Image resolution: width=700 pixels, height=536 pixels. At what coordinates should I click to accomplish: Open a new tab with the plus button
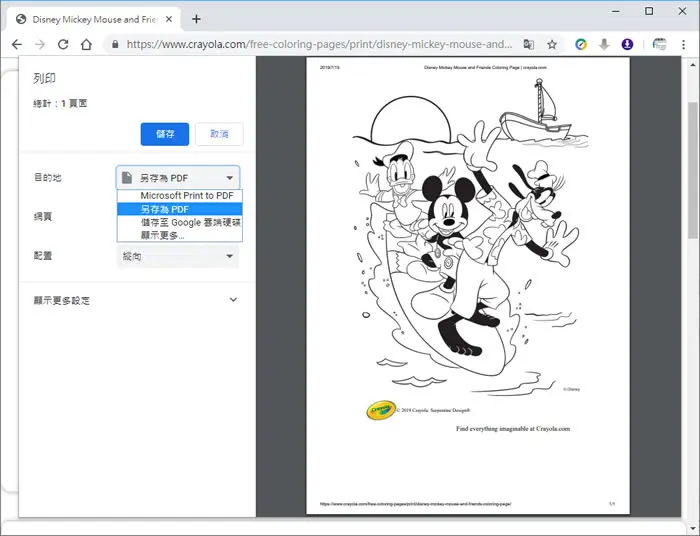pyautogui.click(x=196, y=19)
